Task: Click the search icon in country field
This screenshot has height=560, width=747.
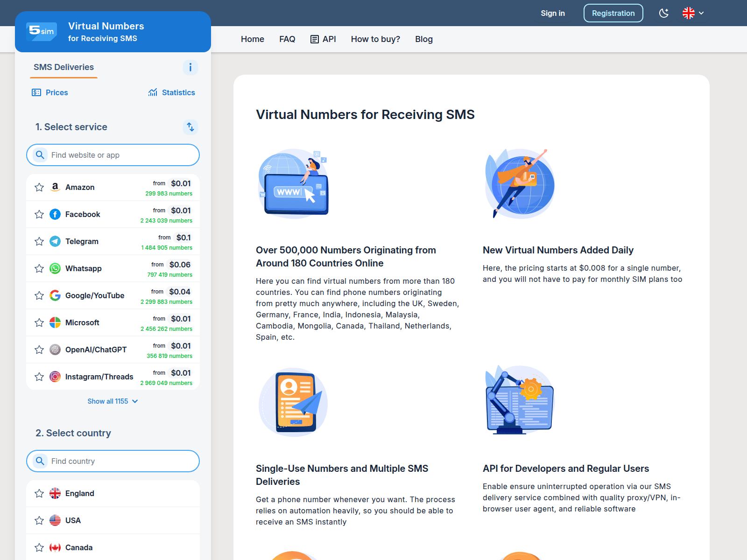Action: click(40, 461)
